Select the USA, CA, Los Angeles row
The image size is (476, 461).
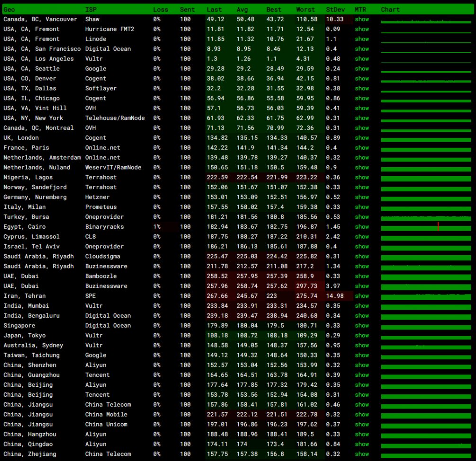click(x=38, y=59)
